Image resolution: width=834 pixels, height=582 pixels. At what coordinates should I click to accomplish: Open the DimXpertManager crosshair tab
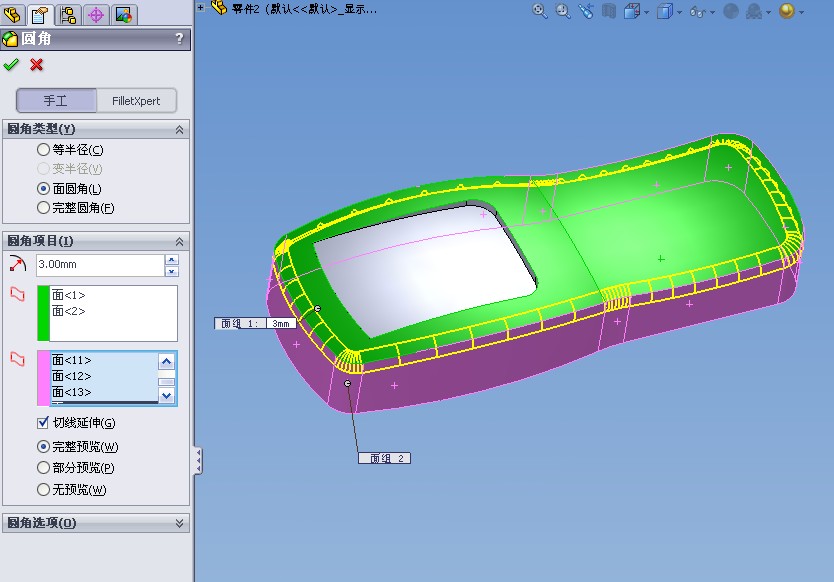pyautogui.click(x=96, y=14)
